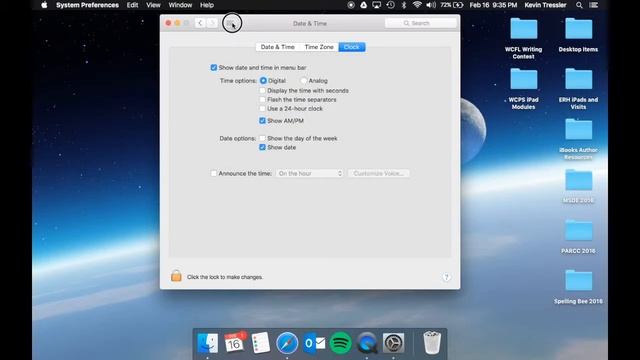Click the Show All grid button
The image size is (640, 360).
231,23
